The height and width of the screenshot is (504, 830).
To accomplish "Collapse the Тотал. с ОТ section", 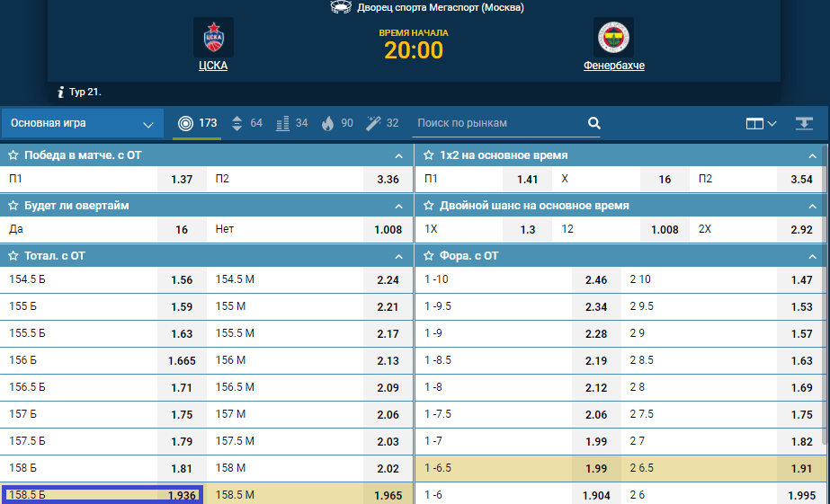I will tap(398, 257).
